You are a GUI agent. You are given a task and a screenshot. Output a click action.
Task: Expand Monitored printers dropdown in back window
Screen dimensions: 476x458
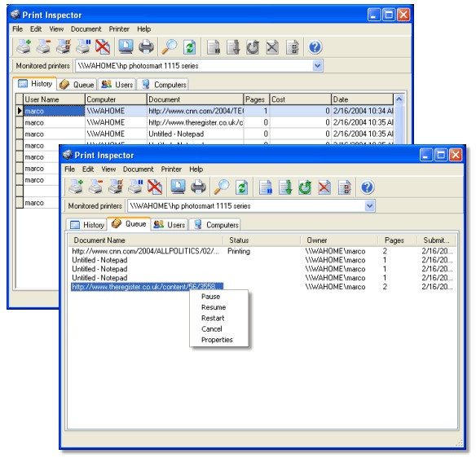[x=317, y=65]
